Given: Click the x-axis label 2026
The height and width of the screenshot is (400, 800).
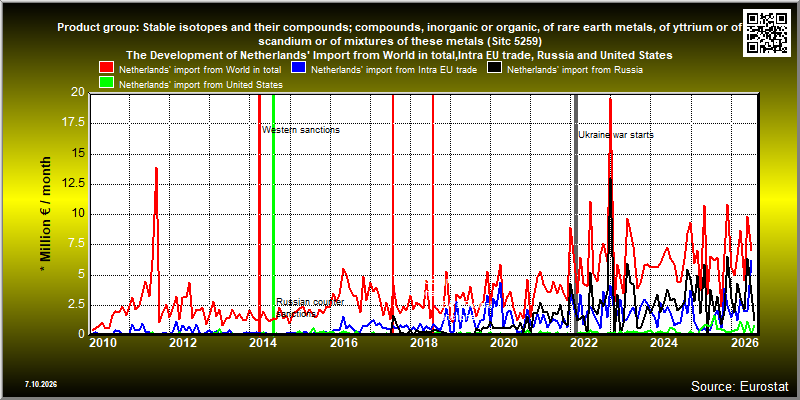Looking at the screenshot, I should click(x=744, y=343).
